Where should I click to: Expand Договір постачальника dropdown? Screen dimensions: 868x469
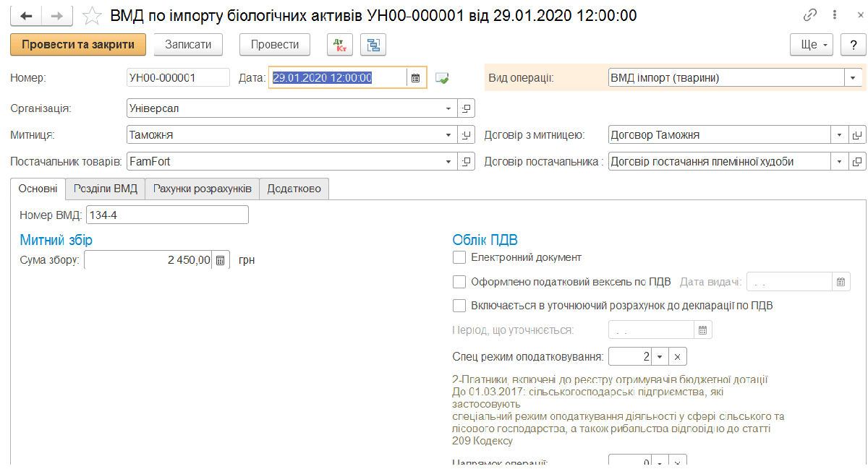(839, 162)
